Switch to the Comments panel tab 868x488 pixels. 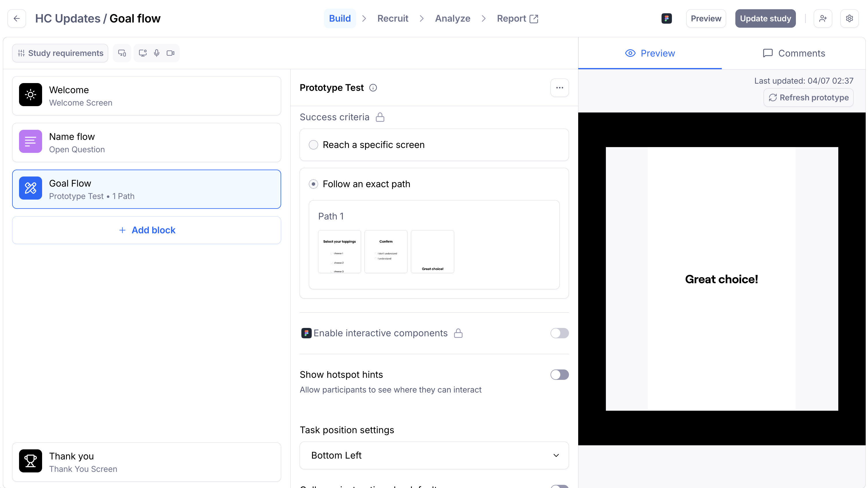pyautogui.click(x=794, y=53)
